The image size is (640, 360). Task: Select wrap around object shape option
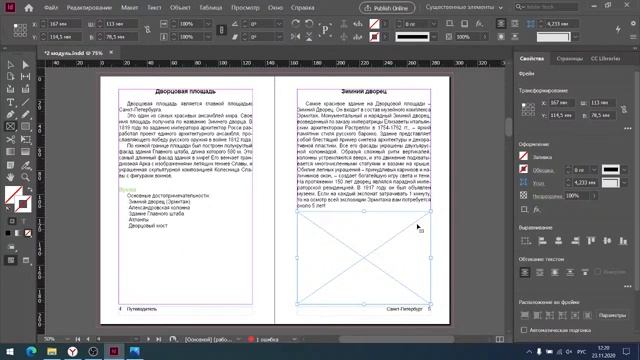click(x=555, y=272)
